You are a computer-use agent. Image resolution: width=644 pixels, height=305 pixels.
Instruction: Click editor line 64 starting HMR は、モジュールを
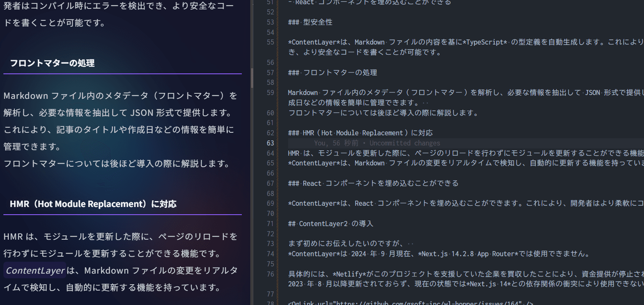tap(466, 153)
